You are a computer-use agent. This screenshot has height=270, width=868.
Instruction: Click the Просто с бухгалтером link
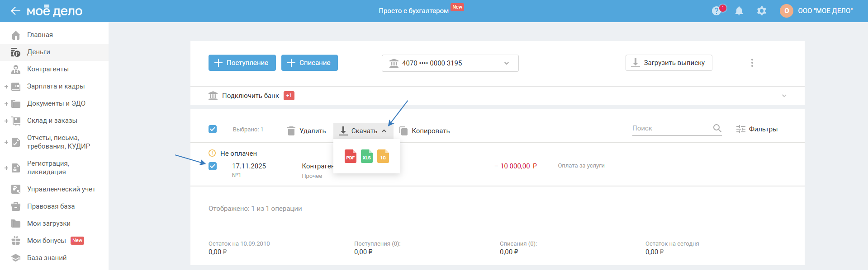tap(413, 11)
